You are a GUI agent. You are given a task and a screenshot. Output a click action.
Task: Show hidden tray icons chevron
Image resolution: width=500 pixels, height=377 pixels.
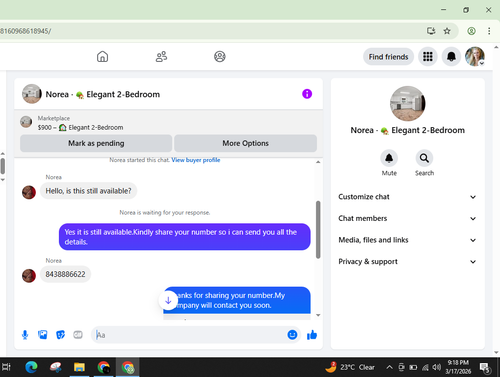(389, 367)
